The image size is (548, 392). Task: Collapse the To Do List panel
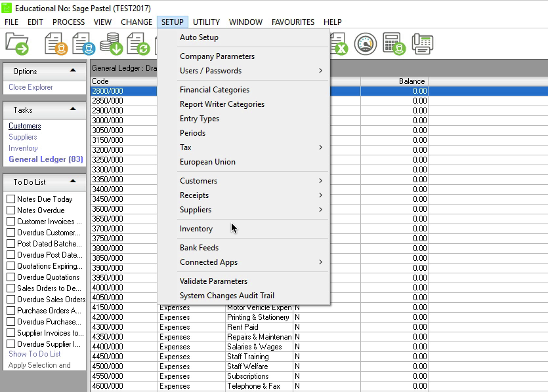(73, 182)
